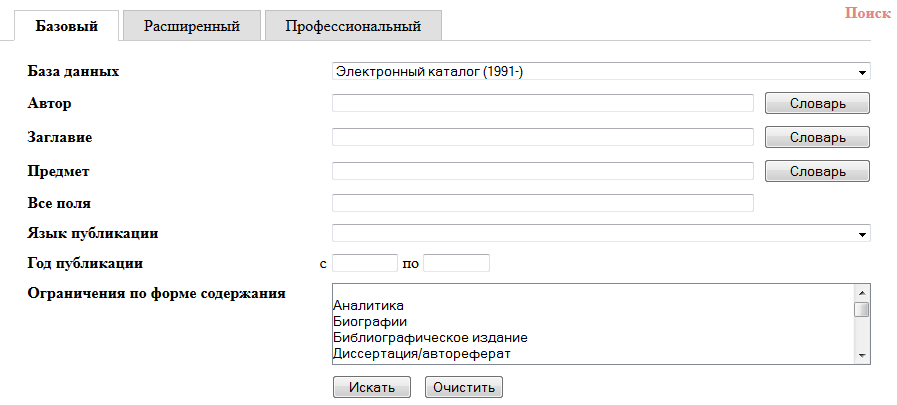This screenshot has height=405, width=897.
Task: Switch to the Базовый tab
Action: point(66,26)
